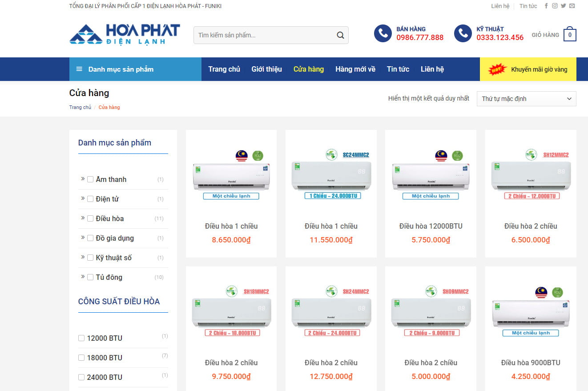Screen dimensions: 588x391
Task: Enable the Kỹ thuật số checkbox
Action: [x=90, y=258]
